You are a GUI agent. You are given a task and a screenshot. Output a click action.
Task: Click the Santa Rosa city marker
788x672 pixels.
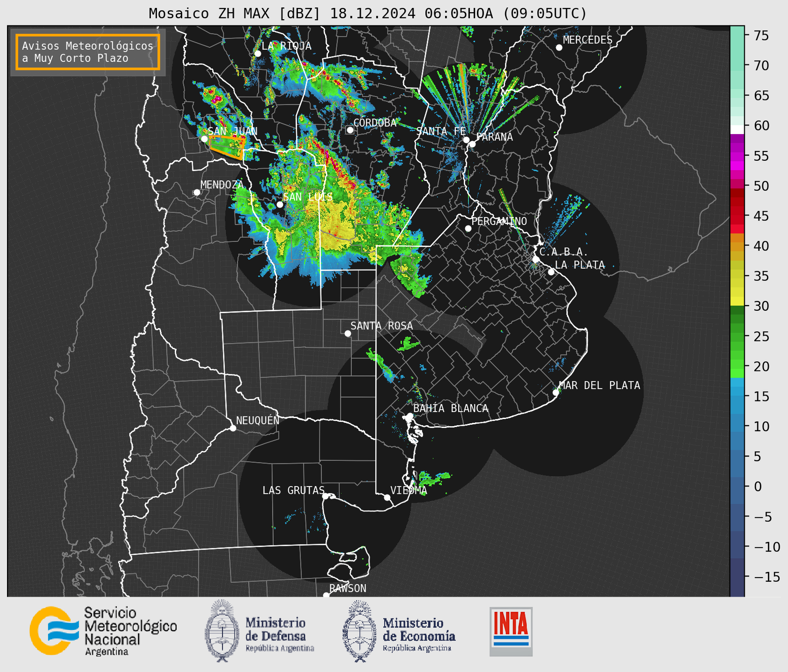pyautogui.click(x=348, y=333)
